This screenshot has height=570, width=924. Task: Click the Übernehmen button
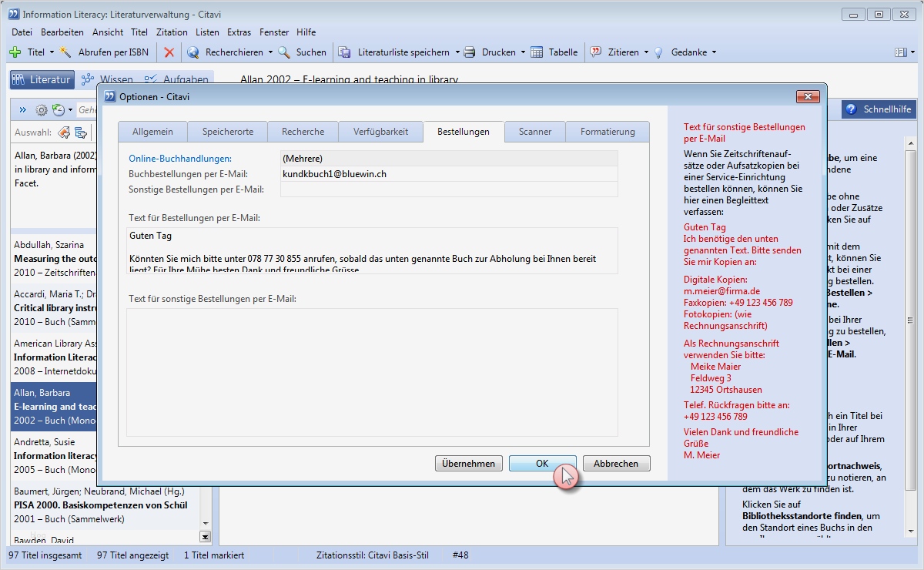[x=469, y=464]
